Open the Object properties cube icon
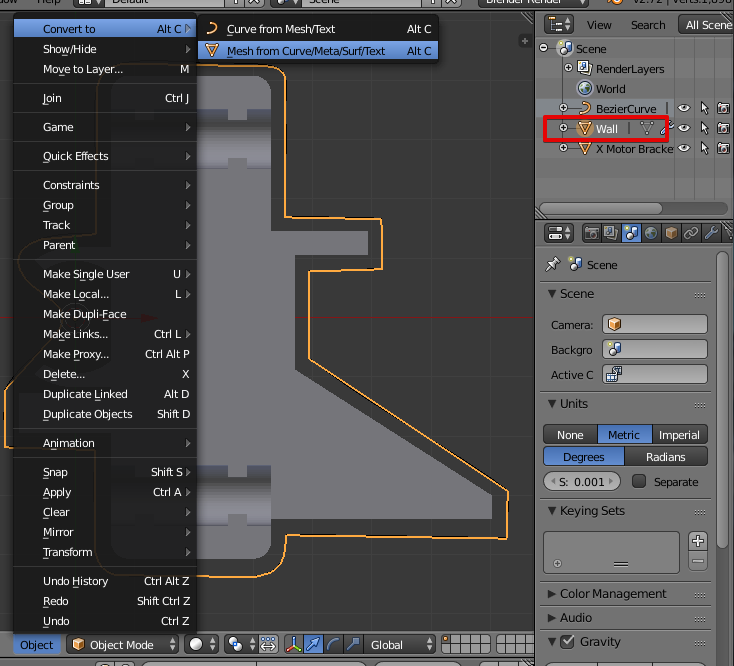The image size is (734, 666). [x=671, y=233]
